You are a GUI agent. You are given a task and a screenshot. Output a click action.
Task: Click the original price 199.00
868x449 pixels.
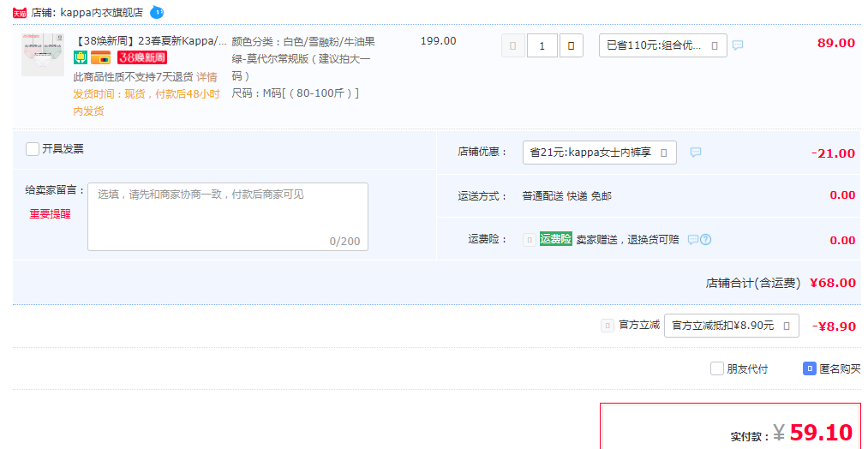point(439,41)
